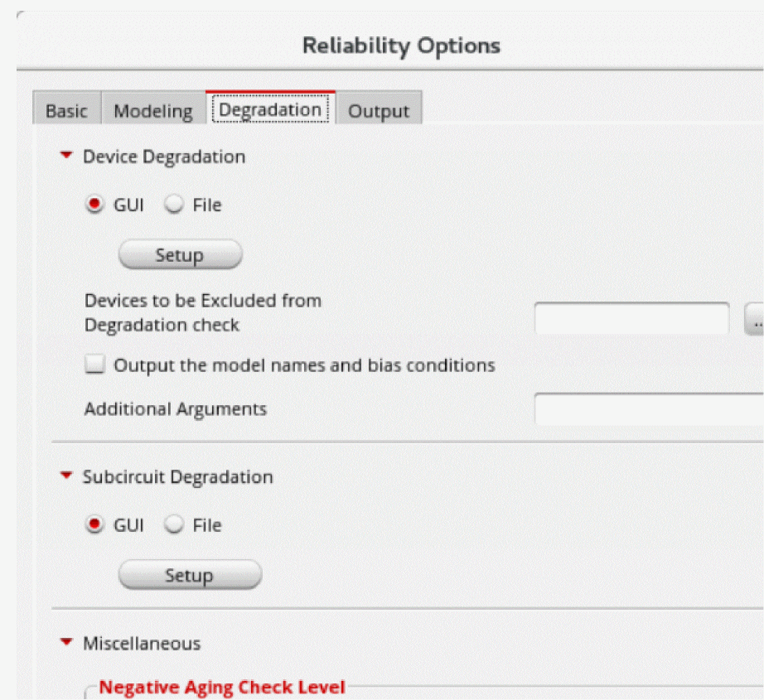Choose File radio under Subcircuit Degradation
This screenshot has height=700, width=764.
pos(174,525)
